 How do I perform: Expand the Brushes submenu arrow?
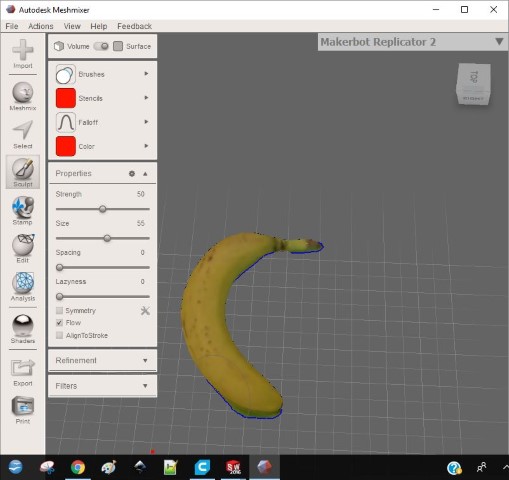tap(146, 74)
